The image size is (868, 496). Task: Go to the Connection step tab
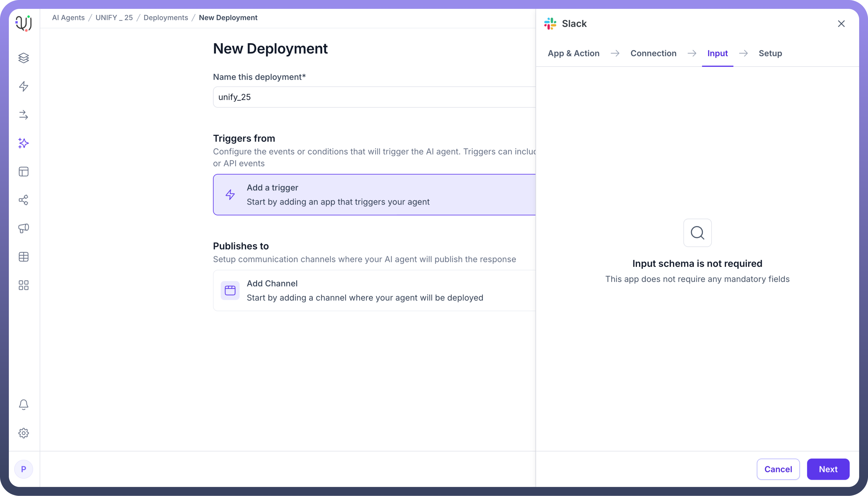coord(653,54)
